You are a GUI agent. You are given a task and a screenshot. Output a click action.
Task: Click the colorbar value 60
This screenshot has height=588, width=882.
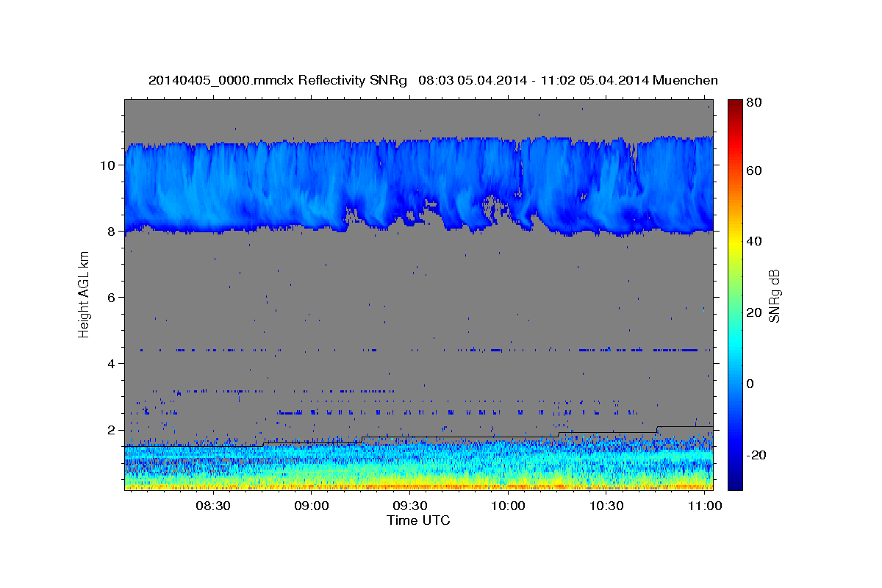(753, 171)
